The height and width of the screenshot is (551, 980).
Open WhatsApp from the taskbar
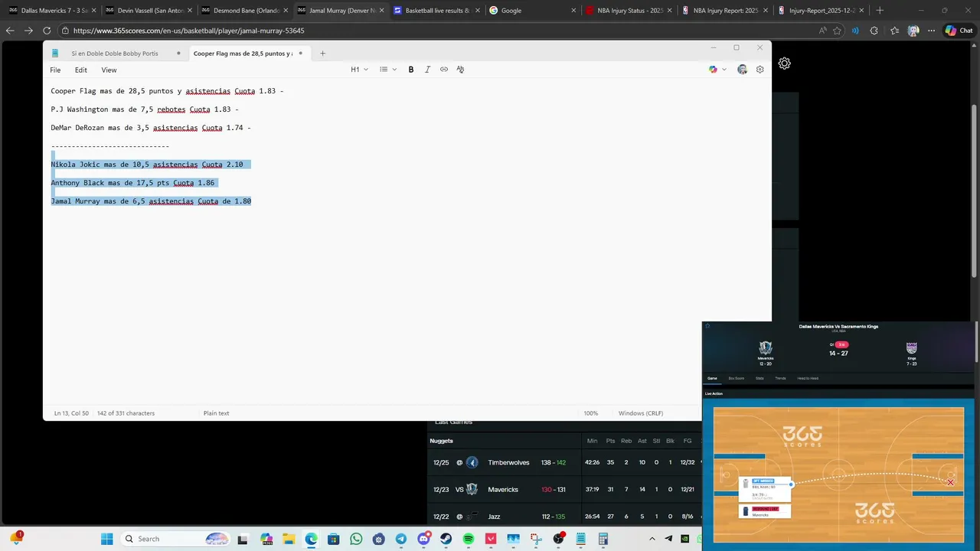[356, 539]
